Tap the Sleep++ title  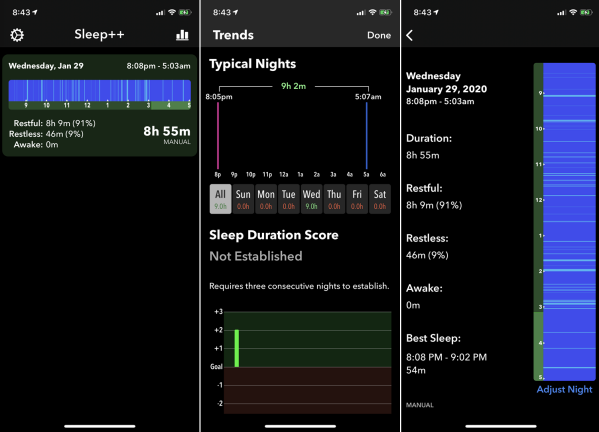click(x=99, y=34)
